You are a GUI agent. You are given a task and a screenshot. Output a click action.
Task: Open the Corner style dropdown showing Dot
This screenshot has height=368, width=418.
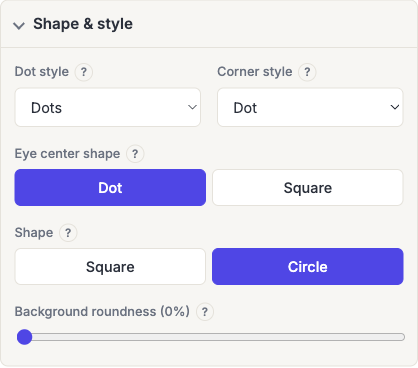click(x=310, y=107)
